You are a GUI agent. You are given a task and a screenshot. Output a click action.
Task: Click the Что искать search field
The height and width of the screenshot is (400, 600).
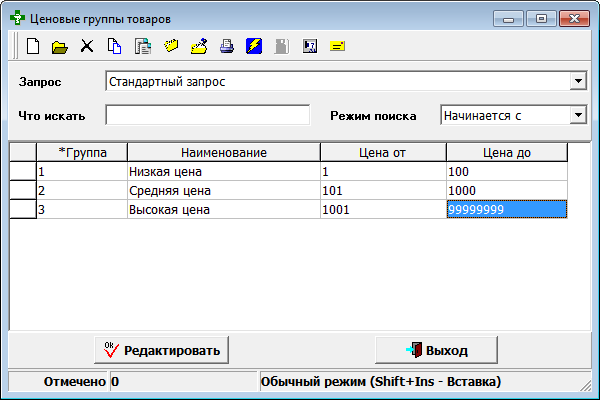207,115
